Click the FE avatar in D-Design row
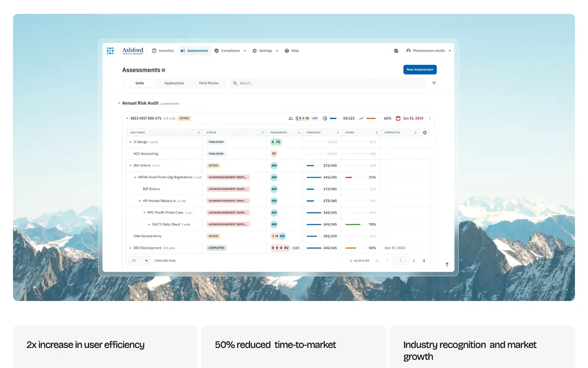This screenshot has width=588, height=368. click(278, 142)
